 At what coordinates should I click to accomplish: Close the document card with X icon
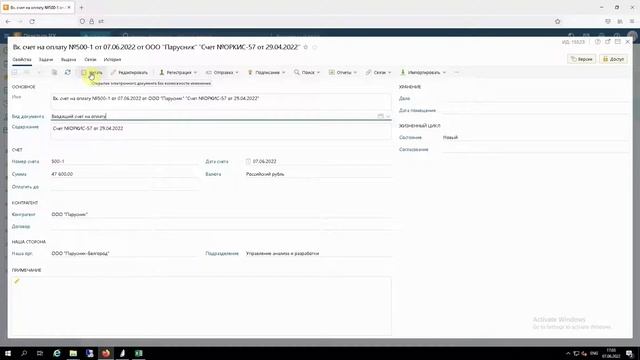coord(628,42)
